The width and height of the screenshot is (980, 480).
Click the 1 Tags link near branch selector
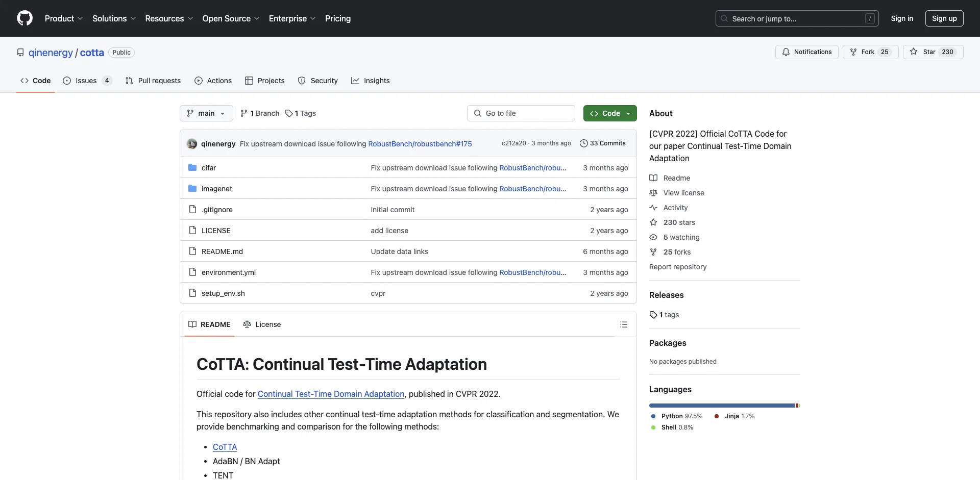coord(301,113)
